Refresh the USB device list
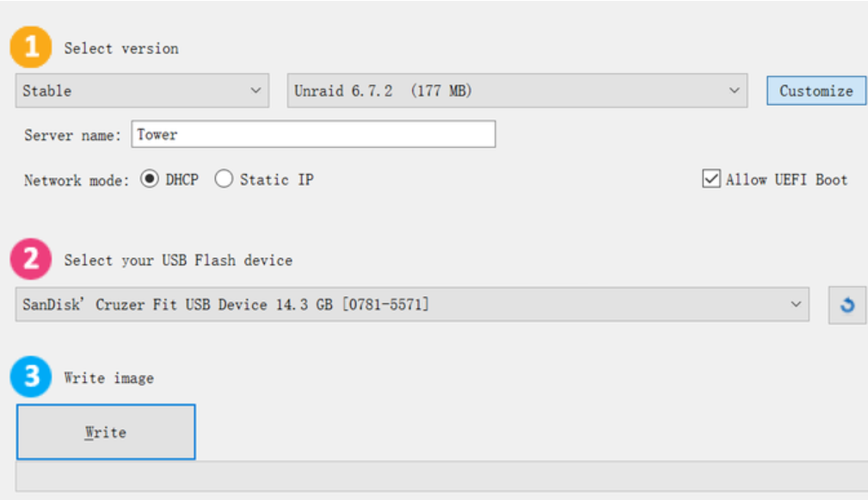Image resolution: width=868 pixels, height=500 pixels. [847, 306]
